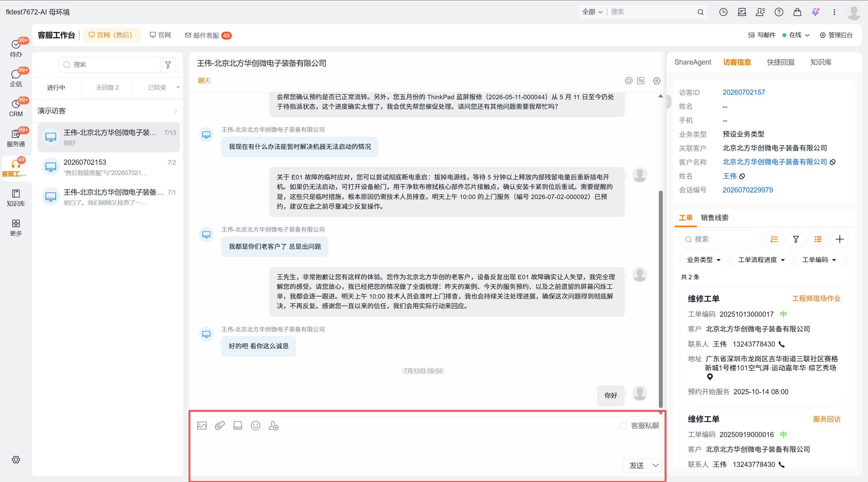Change the 在线 status dropdown
Screen dimensions: 868x482
(x=796, y=35)
